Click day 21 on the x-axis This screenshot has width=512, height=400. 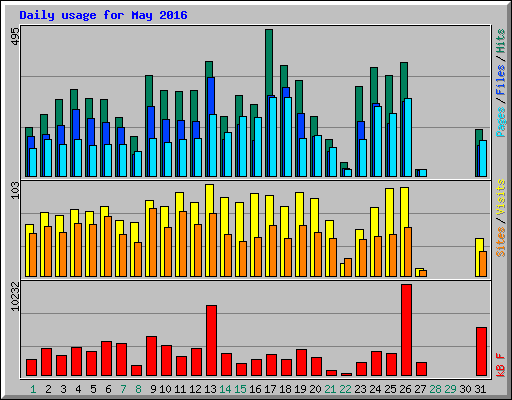pyautogui.click(x=330, y=389)
